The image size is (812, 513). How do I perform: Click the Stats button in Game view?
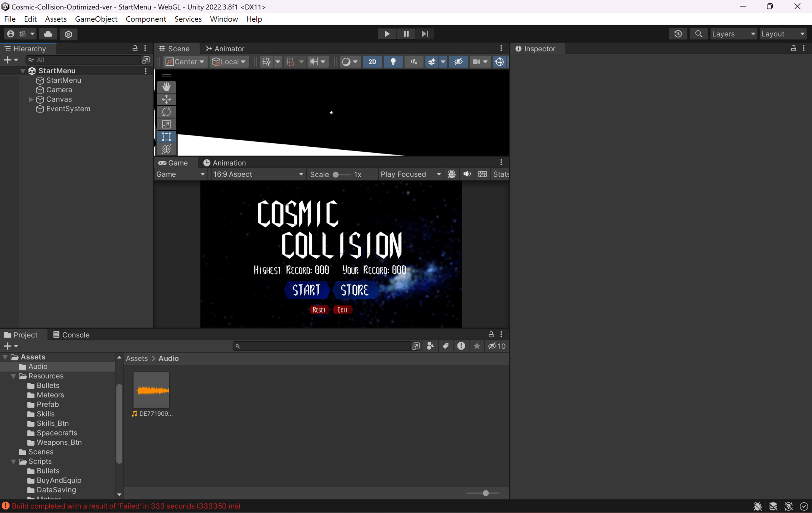[x=501, y=174]
